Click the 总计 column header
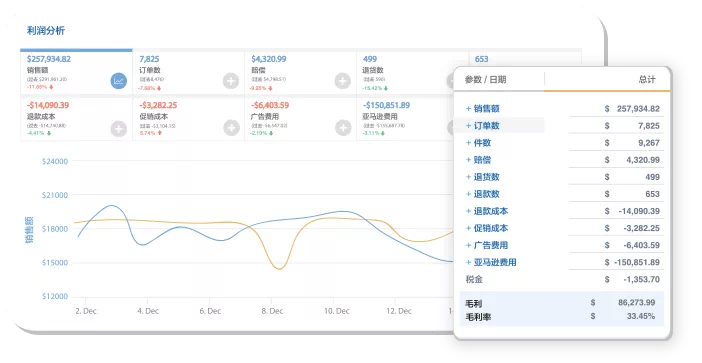Screen dimensions: 702x363 [x=647, y=80]
